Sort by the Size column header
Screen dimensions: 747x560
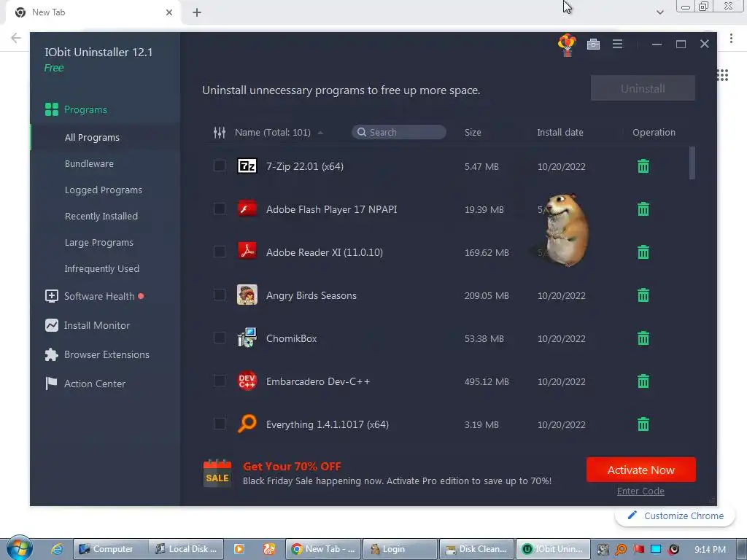[473, 133]
